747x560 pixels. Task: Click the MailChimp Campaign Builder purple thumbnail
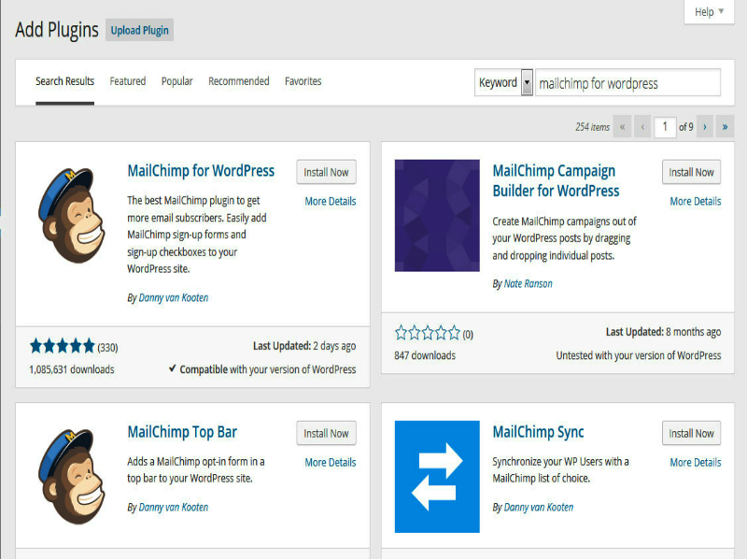[437, 216]
